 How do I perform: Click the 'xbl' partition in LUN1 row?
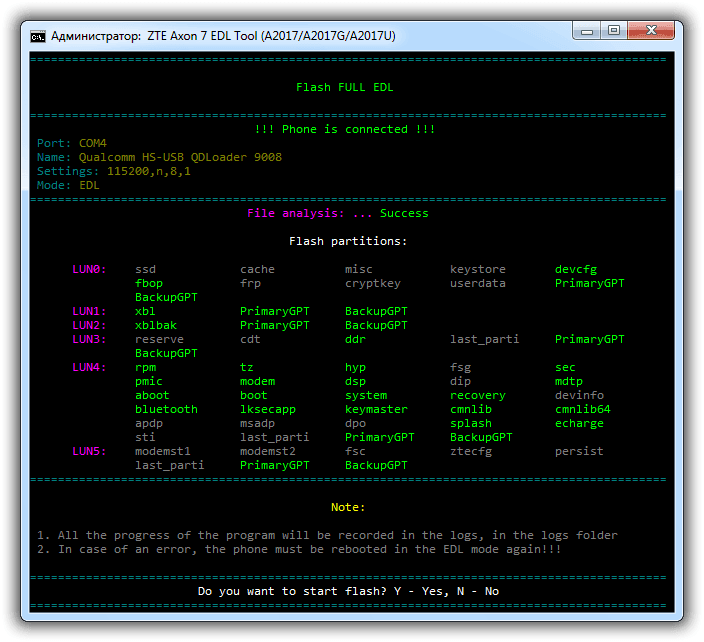point(145,311)
